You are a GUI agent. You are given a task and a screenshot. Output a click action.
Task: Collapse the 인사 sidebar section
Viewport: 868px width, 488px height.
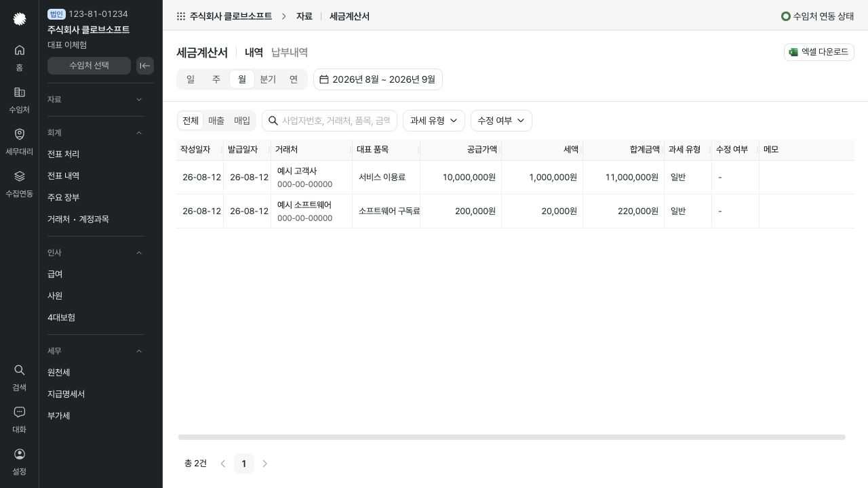(x=96, y=253)
